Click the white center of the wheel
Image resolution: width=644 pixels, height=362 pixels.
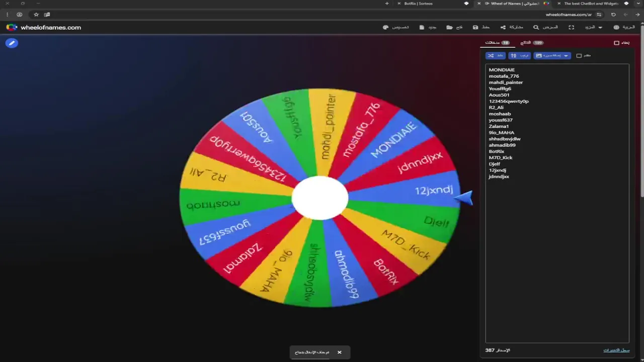click(x=320, y=198)
